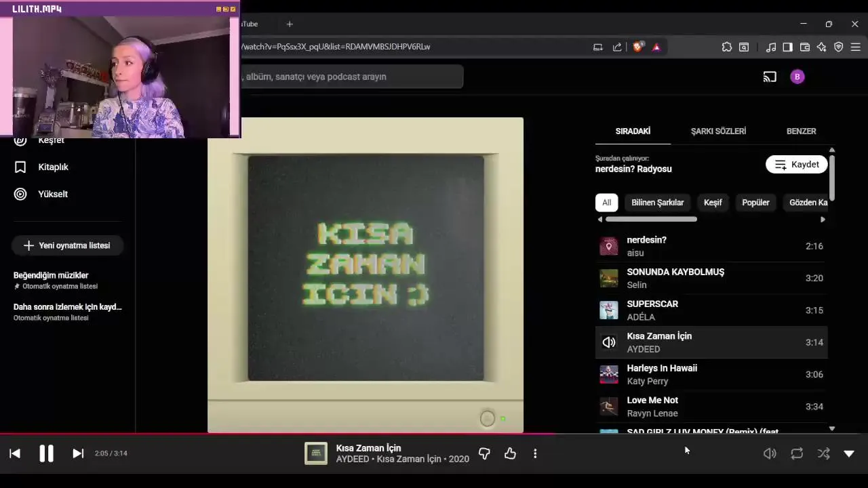Click SUPERSCAR song thumbnail in queue
The height and width of the screenshot is (488, 868).
(609, 310)
